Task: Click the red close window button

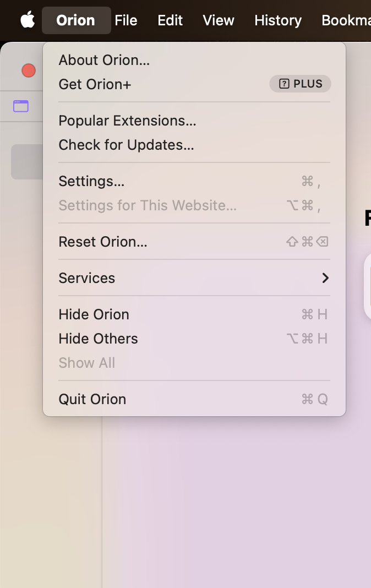Action: 28,70
